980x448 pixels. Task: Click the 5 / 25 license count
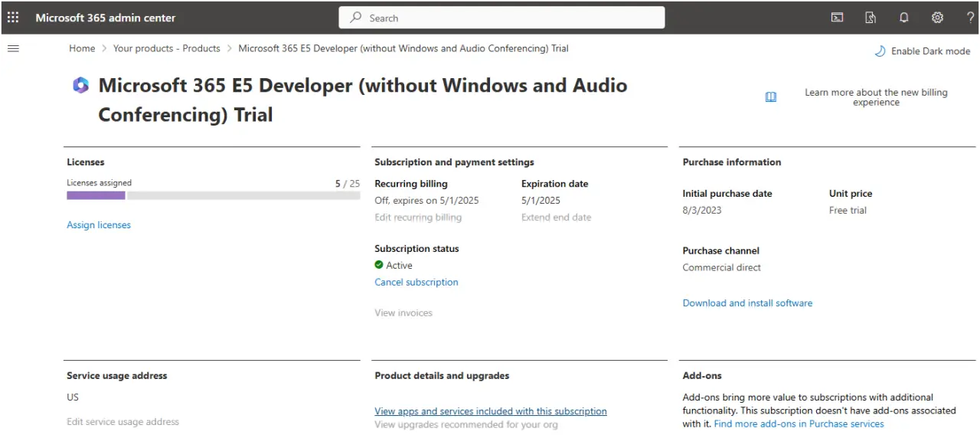(348, 184)
